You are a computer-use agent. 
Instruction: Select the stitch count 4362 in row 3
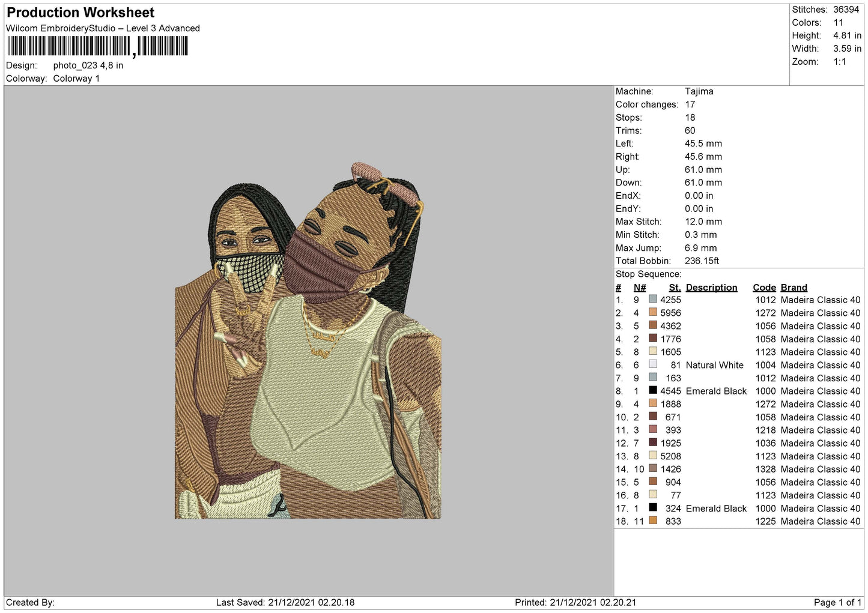pos(671,326)
